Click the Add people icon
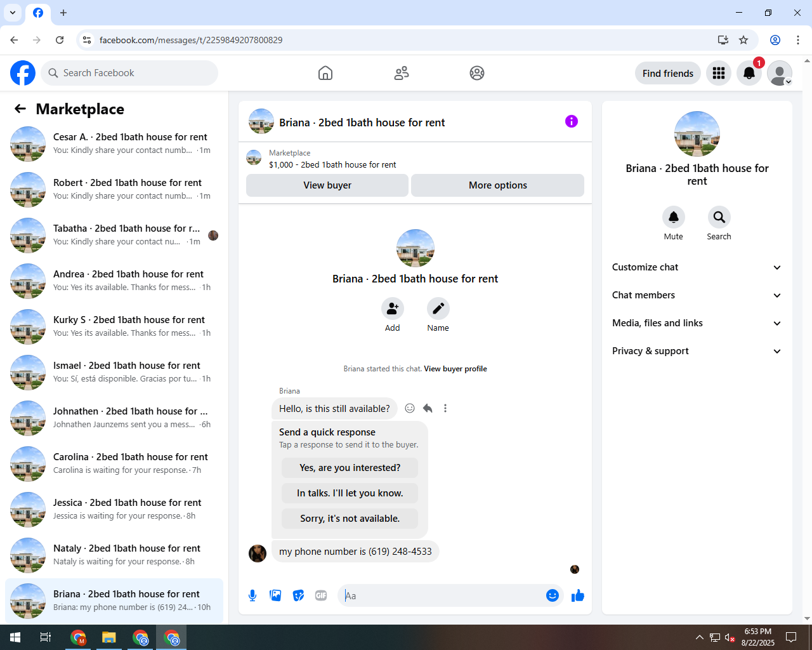The image size is (812, 650). pyautogui.click(x=393, y=308)
